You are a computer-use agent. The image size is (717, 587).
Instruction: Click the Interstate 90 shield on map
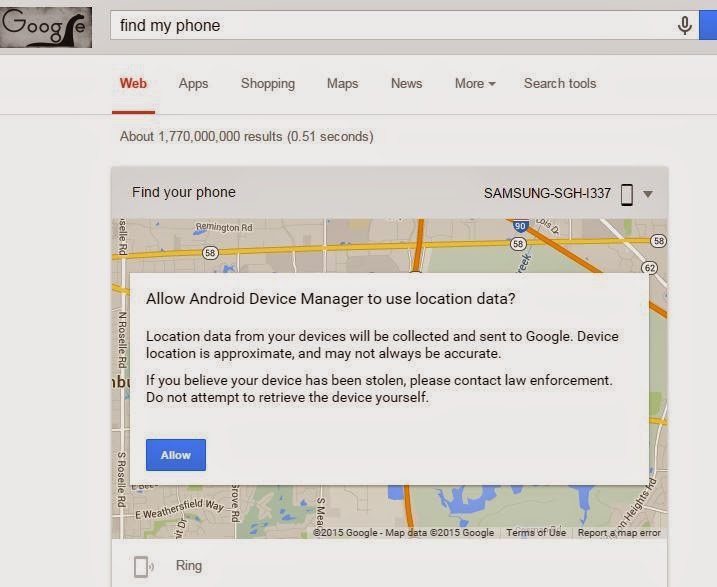(x=520, y=226)
